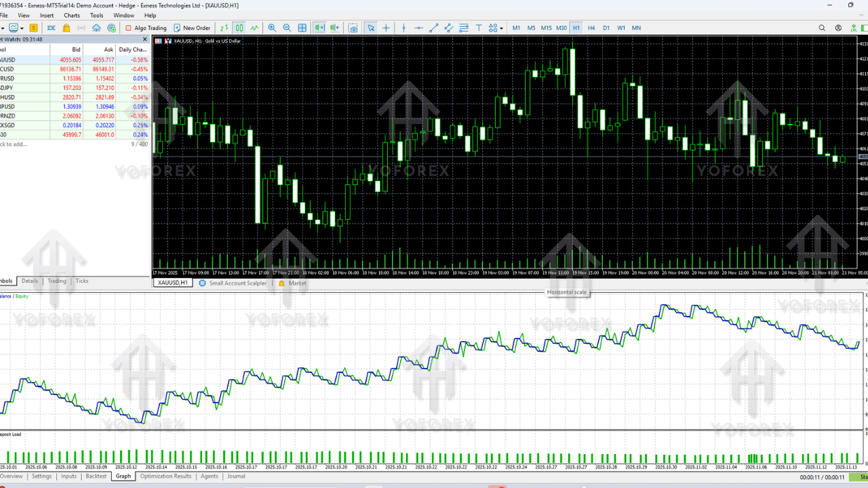Enable chart auto scroll
Image resolution: width=868 pixels, height=488 pixels.
pyautogui.click(x=320, y=28)
